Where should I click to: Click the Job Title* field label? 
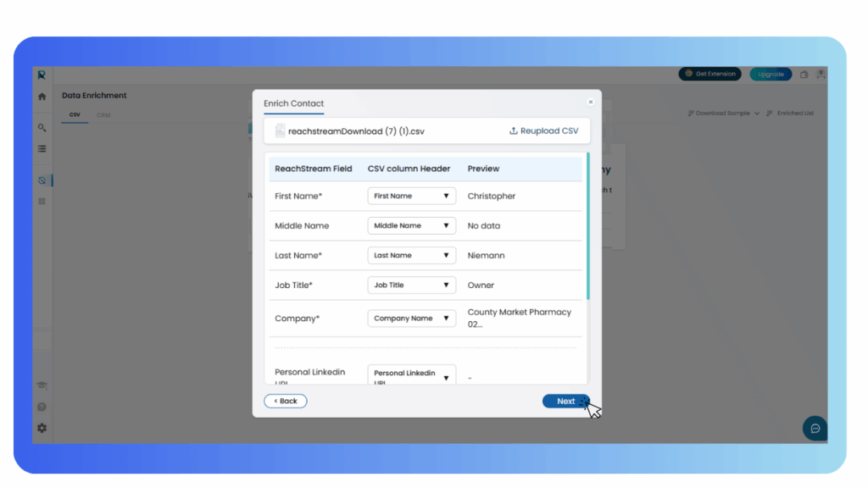(293, 285)
